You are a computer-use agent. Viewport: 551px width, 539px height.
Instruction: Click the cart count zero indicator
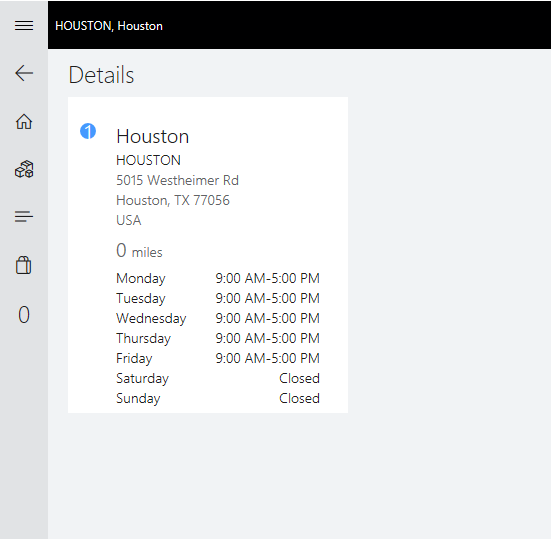coord(24,314)
